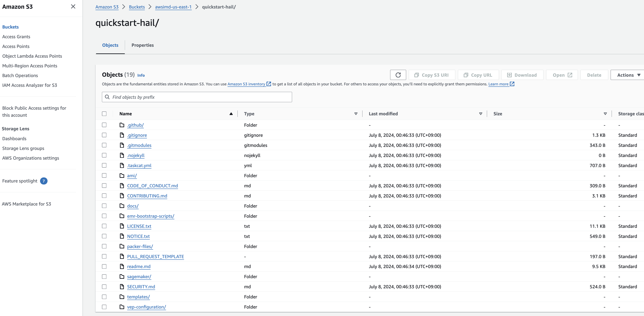Select the .gitignore row checkbox

pyautogui.click(x=104, y=135)
